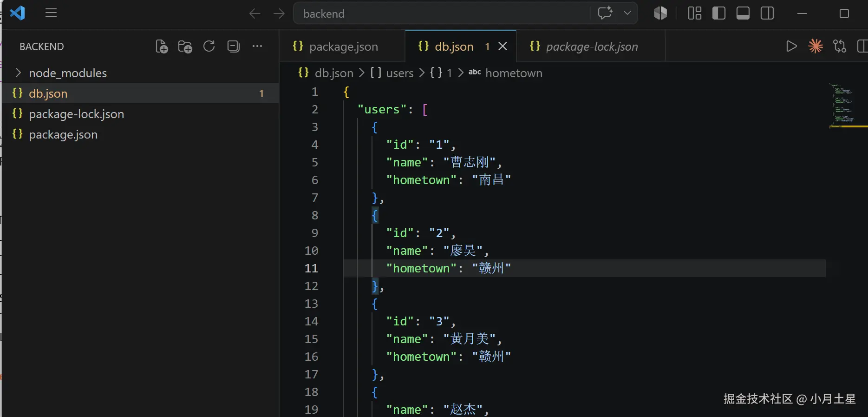
Task: Click line number 11 in gutter
Action: coord(311,268)
